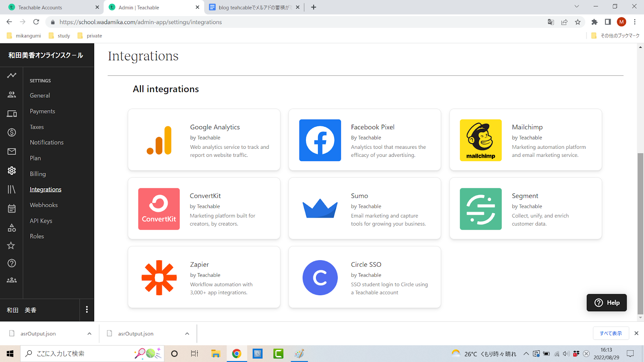Click the Zapier asterisk logo
This screenshot has width=644, height=362.
tap(159, 278)
